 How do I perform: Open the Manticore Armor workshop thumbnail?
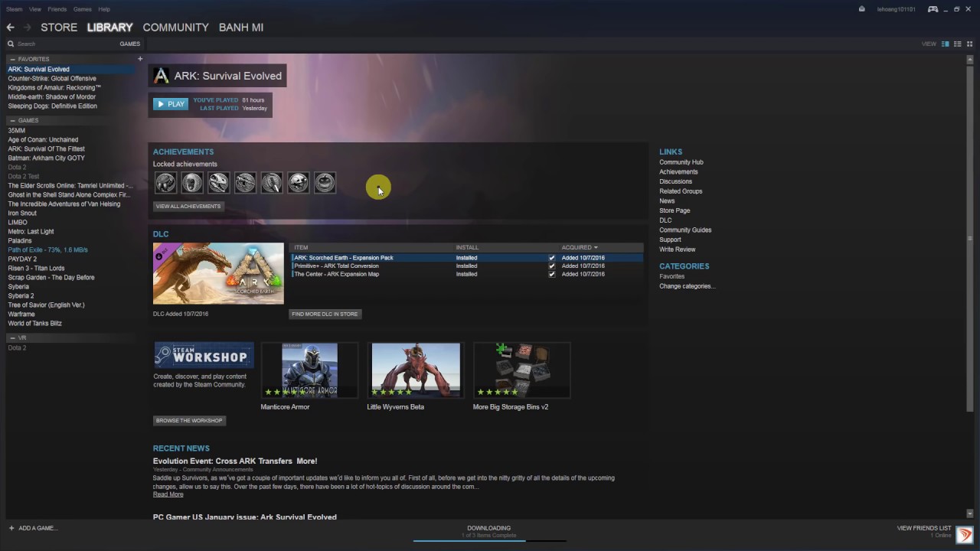point(309,370)
